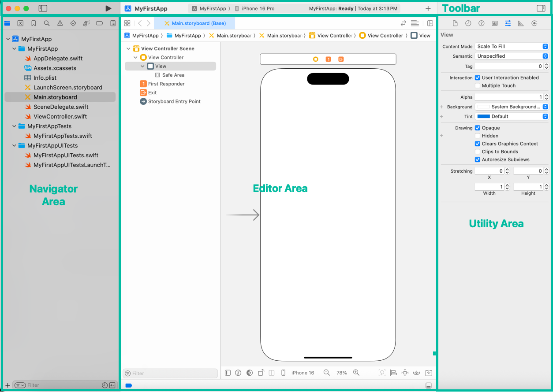This screenshot has height=392, width=553.
Task: Show the Attributes inspector sliders icon
Action: click(x=508, y=23)
